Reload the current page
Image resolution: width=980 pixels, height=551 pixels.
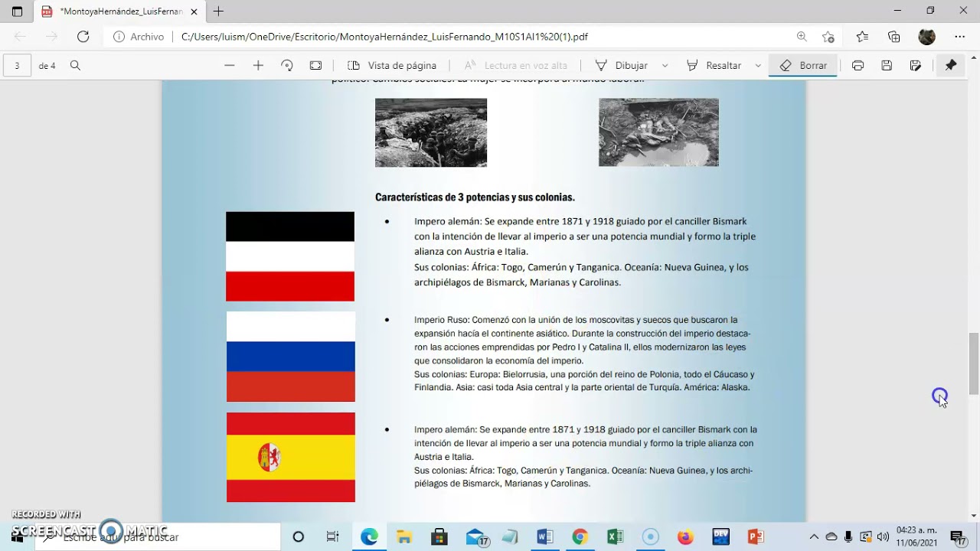point(83,36)
